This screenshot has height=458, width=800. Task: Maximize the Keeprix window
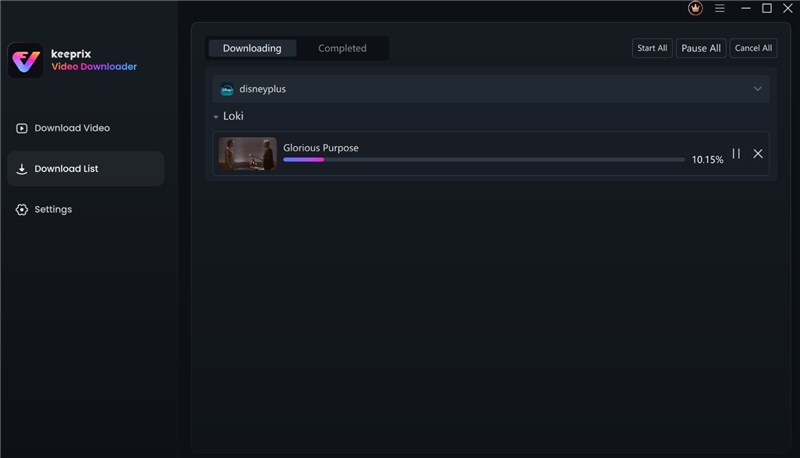point(766,8)
